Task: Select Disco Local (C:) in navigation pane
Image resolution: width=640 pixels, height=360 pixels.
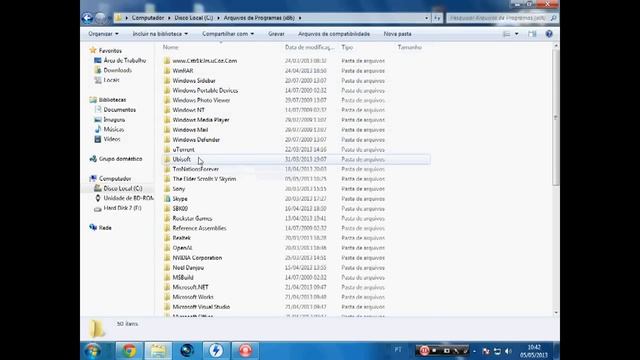Action: (x=123, y=189)
